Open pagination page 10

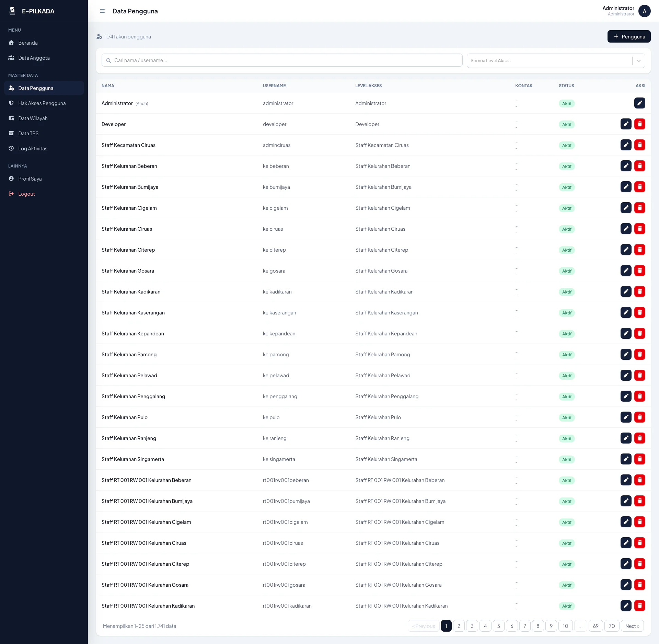[x=566, y=626]
